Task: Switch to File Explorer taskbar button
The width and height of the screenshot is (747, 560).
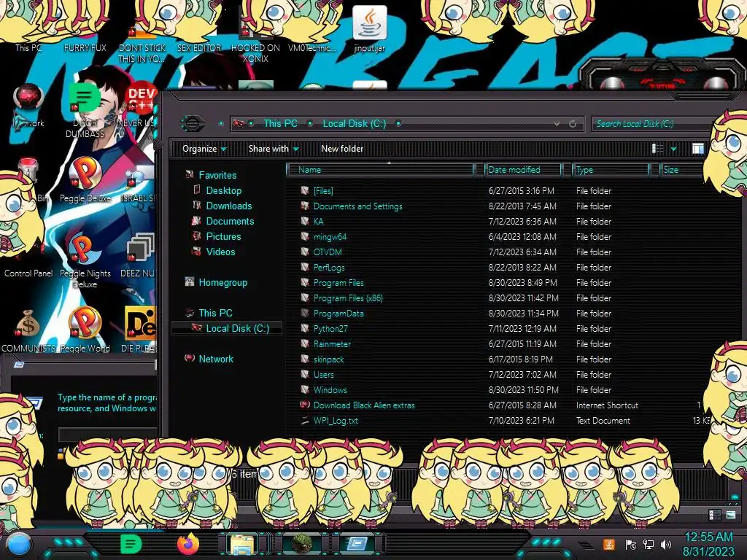Action: coord(242,545)
